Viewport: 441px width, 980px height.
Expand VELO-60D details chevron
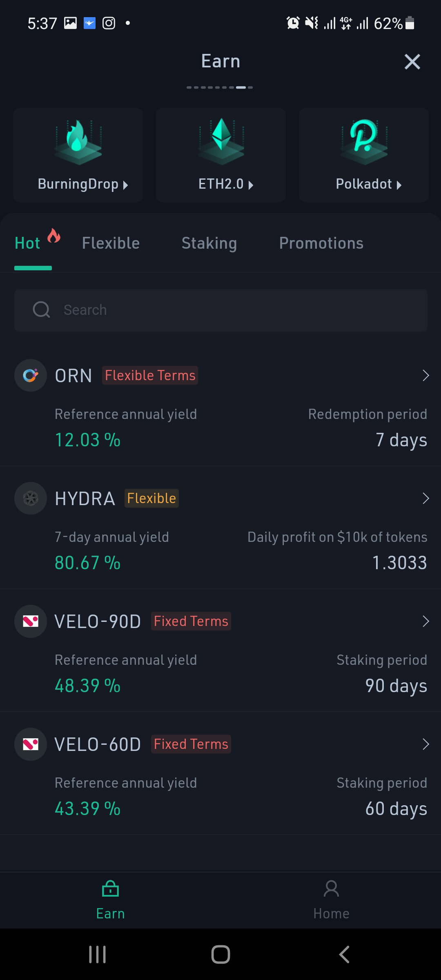click(x=426, y=744)
